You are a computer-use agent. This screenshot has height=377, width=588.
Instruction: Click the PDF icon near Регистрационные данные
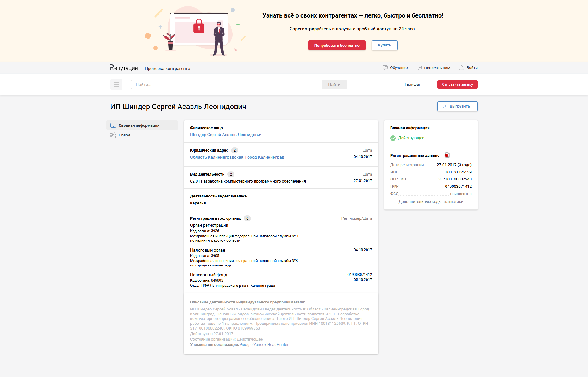point(446,155)
